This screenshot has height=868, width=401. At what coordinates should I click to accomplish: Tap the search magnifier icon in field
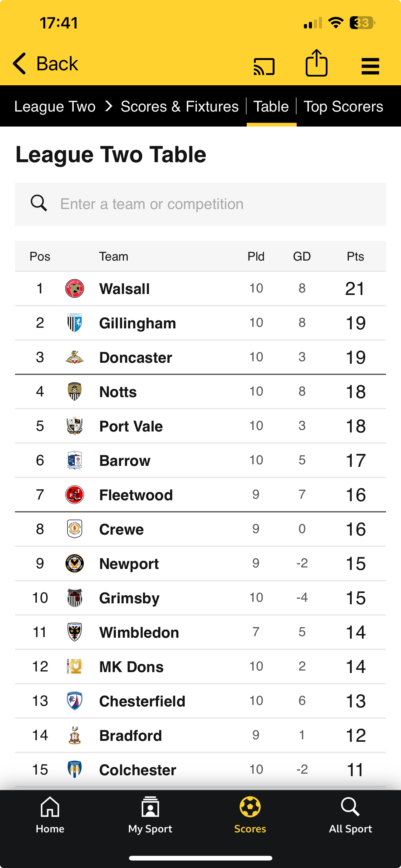(39, 203)
